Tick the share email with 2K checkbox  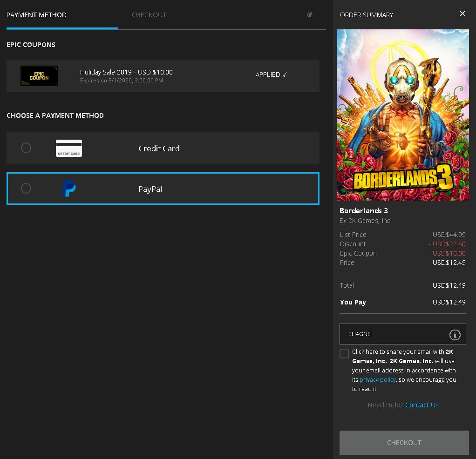[x=344, y=353]
